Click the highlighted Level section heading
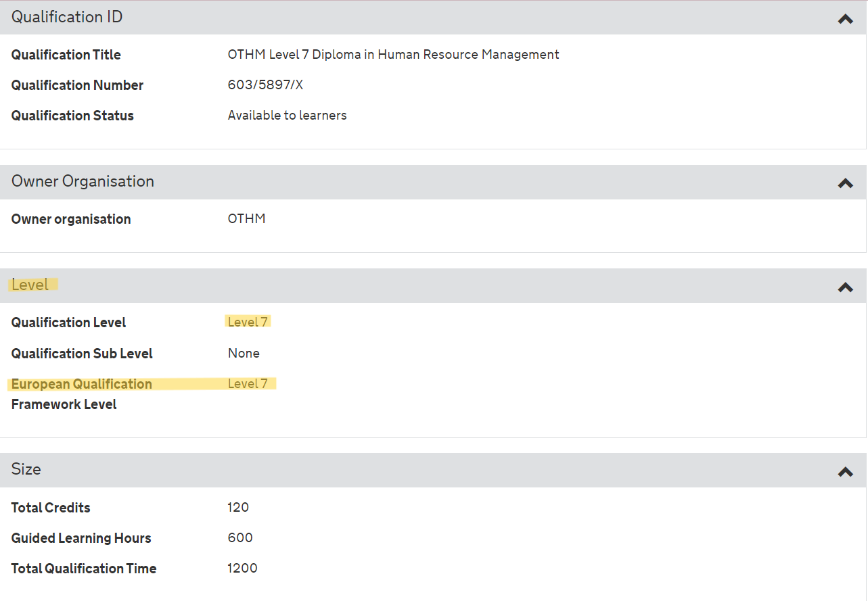The image size is (868, 601). pos(30,285)
